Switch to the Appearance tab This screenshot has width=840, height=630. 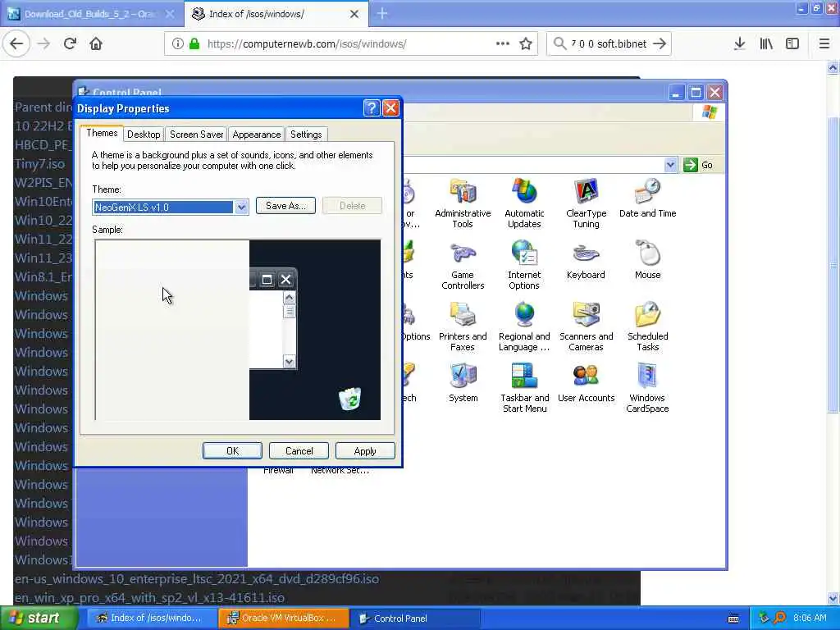click(x=257, y=135)
